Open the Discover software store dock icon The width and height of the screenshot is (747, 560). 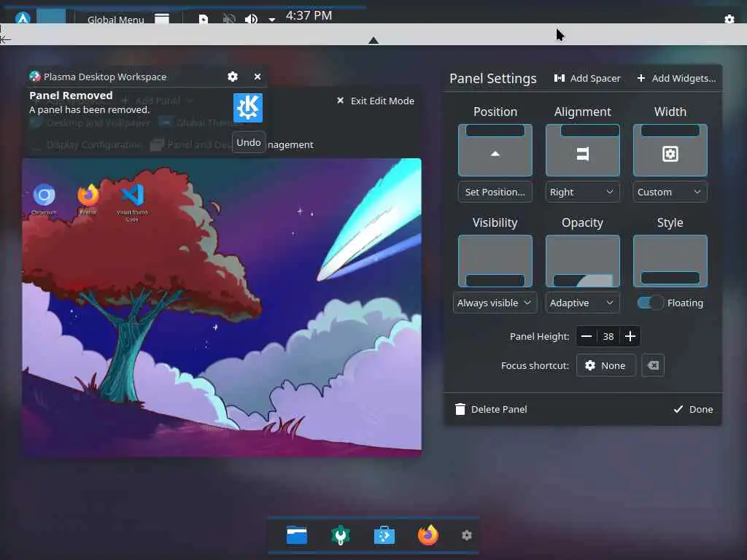click(384, 535)
